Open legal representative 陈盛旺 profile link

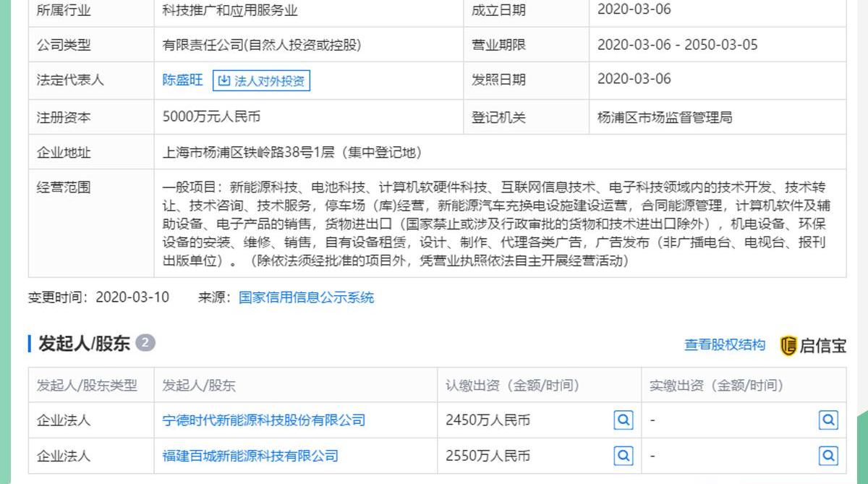tap(183, 80)
